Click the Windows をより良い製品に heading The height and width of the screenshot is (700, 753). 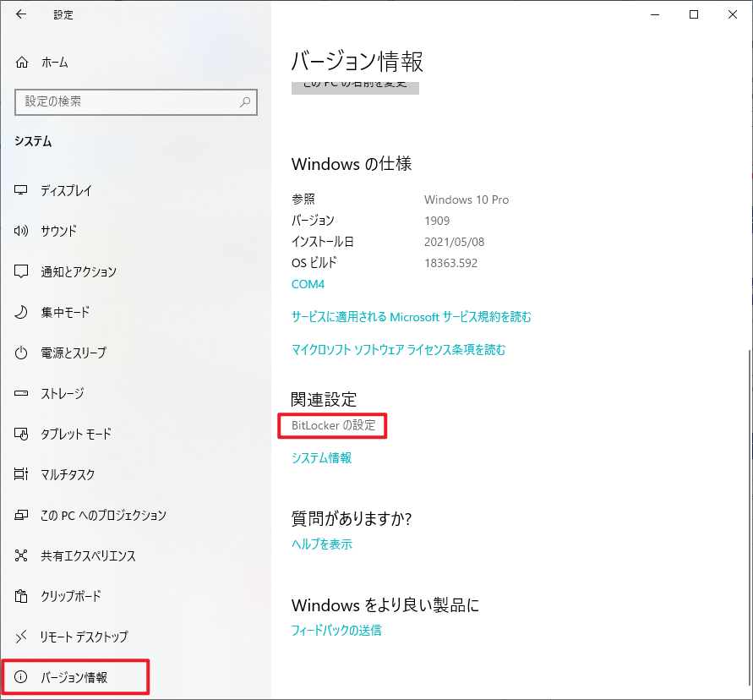pyautogui.click(x=385, y=604)
